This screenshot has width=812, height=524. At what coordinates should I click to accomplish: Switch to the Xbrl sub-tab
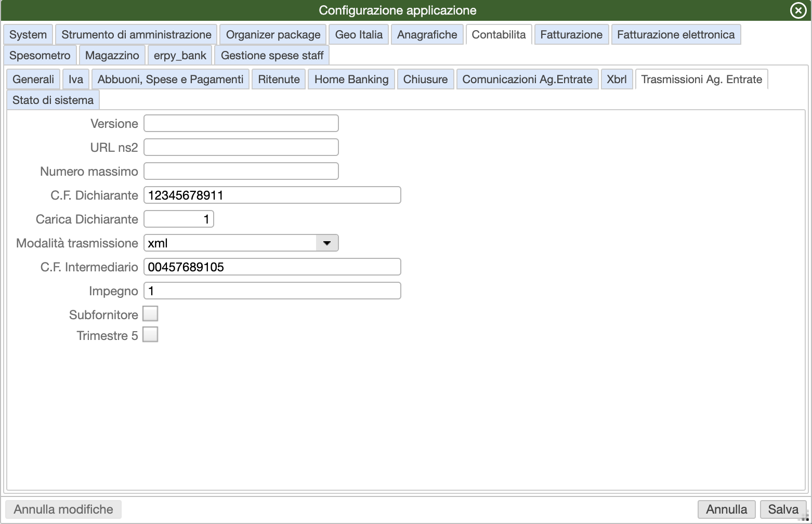[617, 80]
